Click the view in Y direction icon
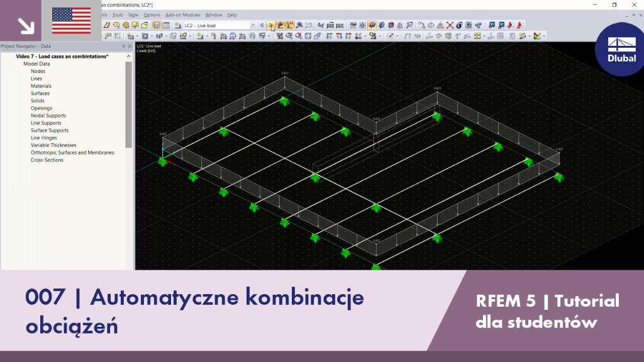The width and height of the screenshot is (644, 362). pyautogui.click(x=339, y=36)
